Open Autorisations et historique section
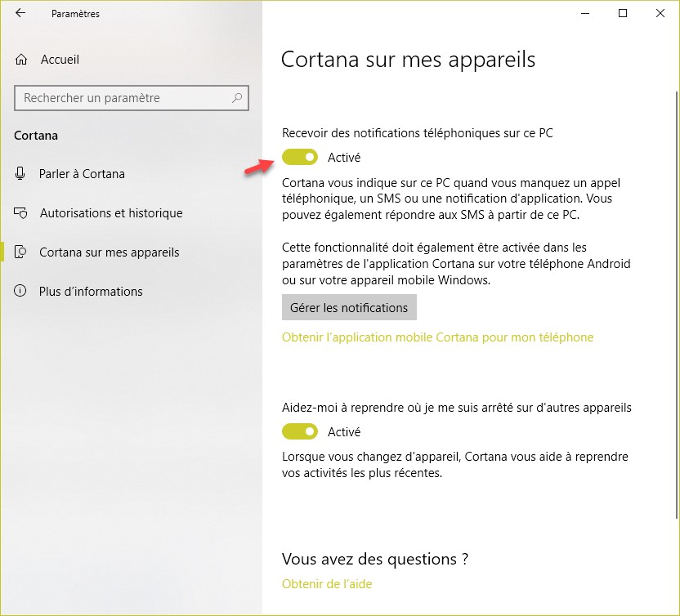Image resolution: width=680 pixels, height=616 pixels. pyautogui.click(x=111, y=213)
